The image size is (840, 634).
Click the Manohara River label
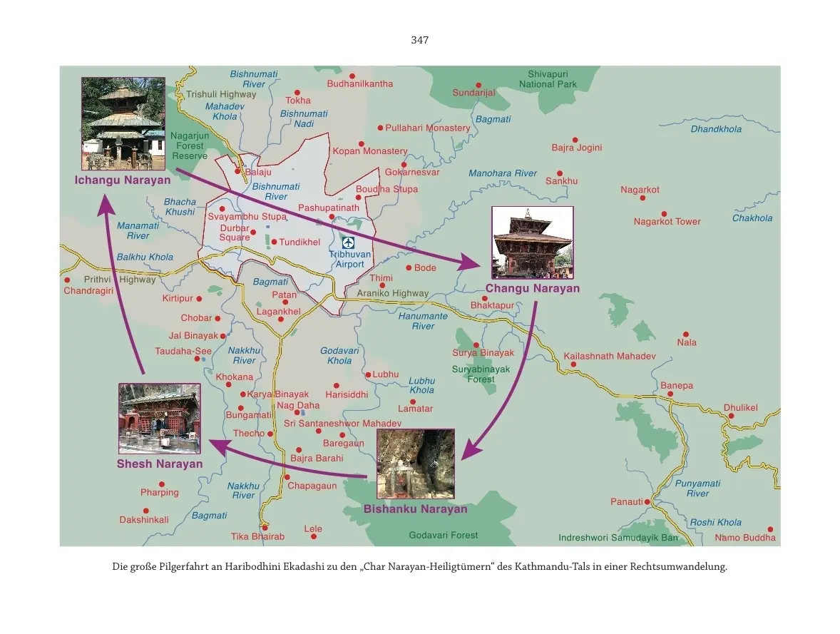[x=503, y=173]
